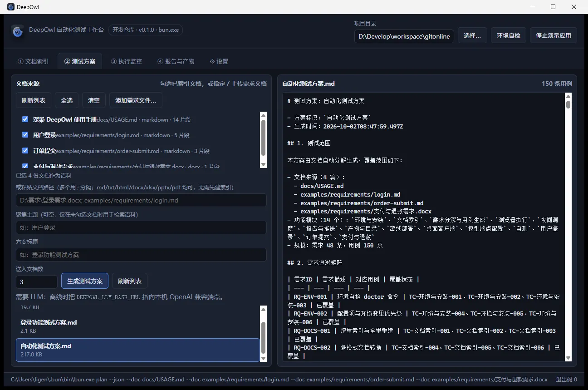Click the RQ-ENV-001 row in preview
This screenshot has height=390, width=588.
coord(423,301)
